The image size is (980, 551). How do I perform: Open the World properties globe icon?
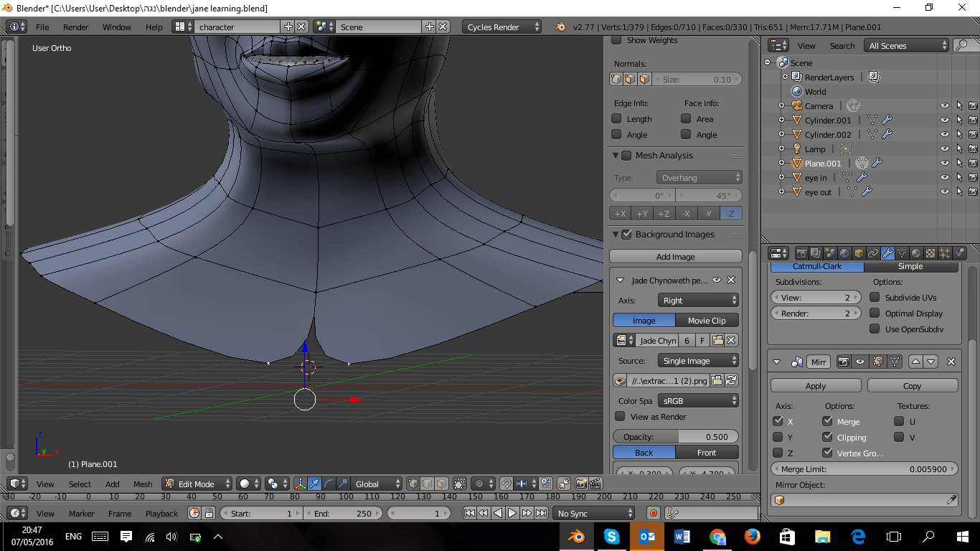tap(844, 253)
